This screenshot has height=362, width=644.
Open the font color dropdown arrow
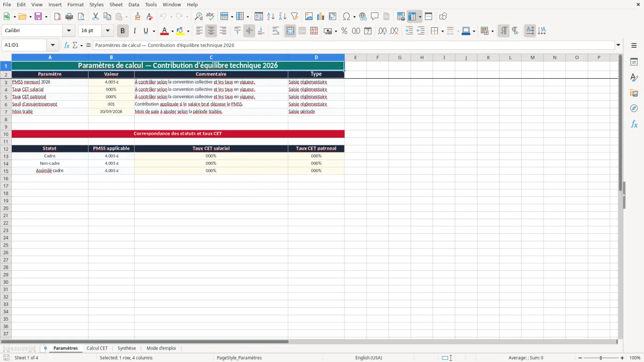click(172, 31)
